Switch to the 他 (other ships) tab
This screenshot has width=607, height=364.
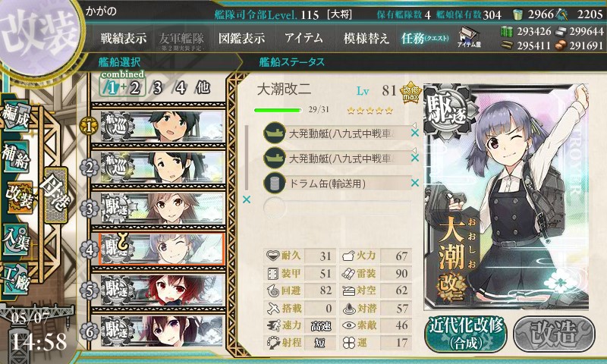[x=203, y=88]
